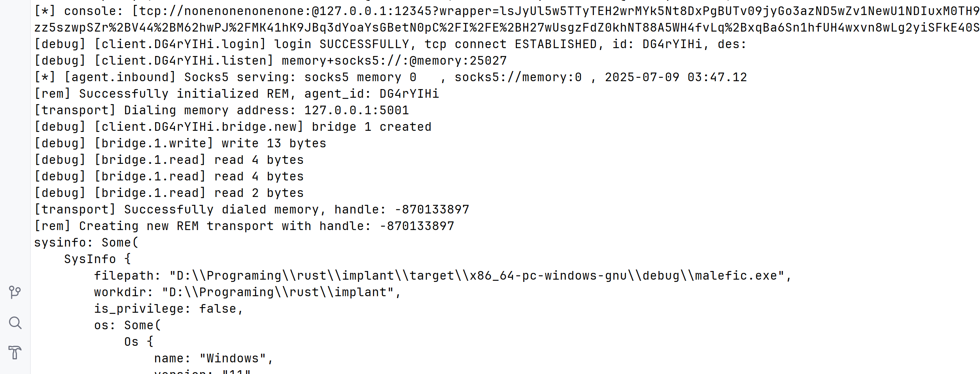Image resolution: width=980 pixels, height=374 pixels.
Task: Click the malefic.exe filepath line
Action: (443, 276)
